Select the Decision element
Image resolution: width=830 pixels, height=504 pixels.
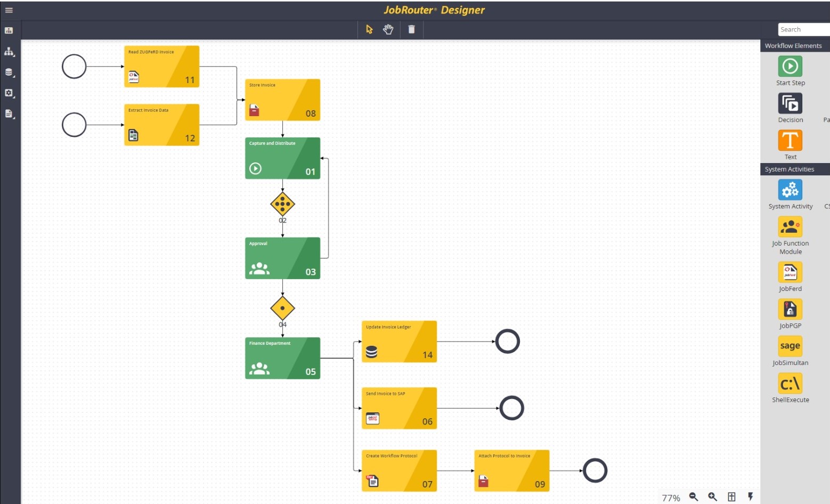[x=790, y=103]
